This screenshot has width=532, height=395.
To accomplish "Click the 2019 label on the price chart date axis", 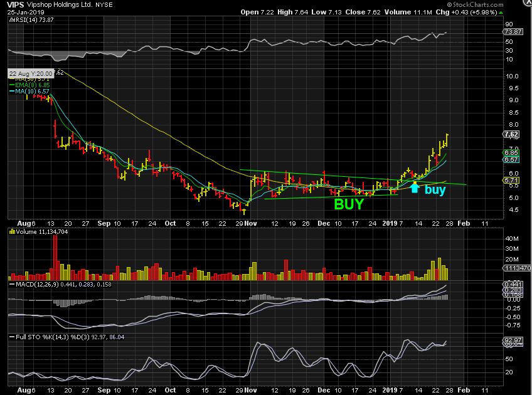I will coord(390,223).
